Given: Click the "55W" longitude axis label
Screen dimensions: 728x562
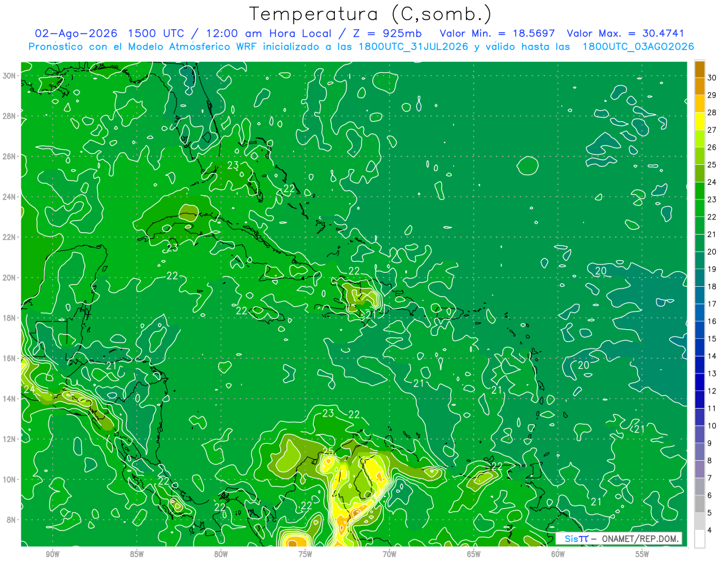Looking at the screenshot, I should coord(642,554).
